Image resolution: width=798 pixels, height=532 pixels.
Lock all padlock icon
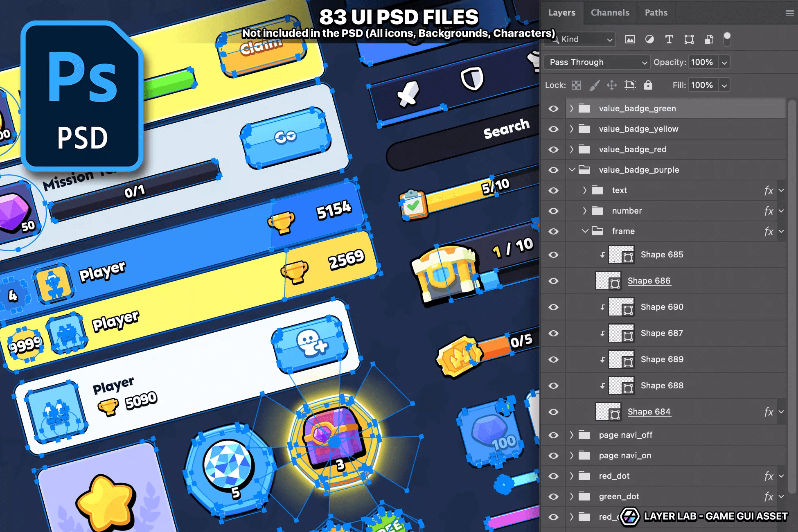(648, 85)
